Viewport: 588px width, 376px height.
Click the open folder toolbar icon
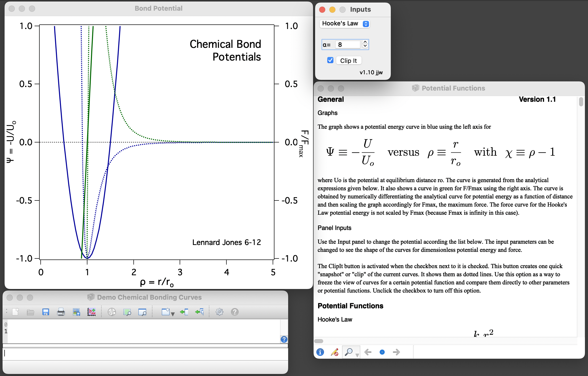[x=30, y=312]
